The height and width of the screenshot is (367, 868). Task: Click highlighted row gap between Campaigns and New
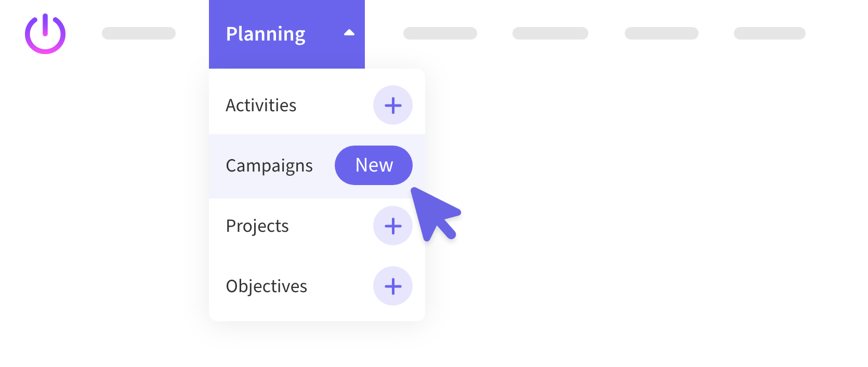(324, 166)
